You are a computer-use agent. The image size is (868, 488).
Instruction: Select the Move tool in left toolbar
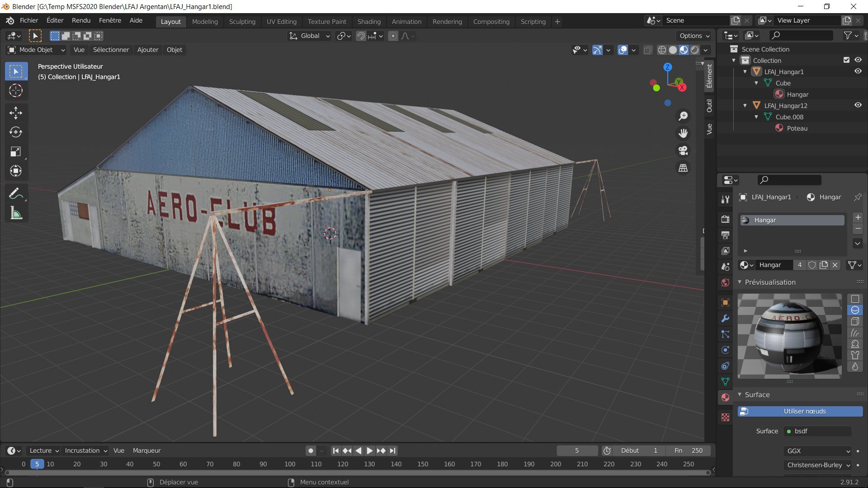click(16, 113)
